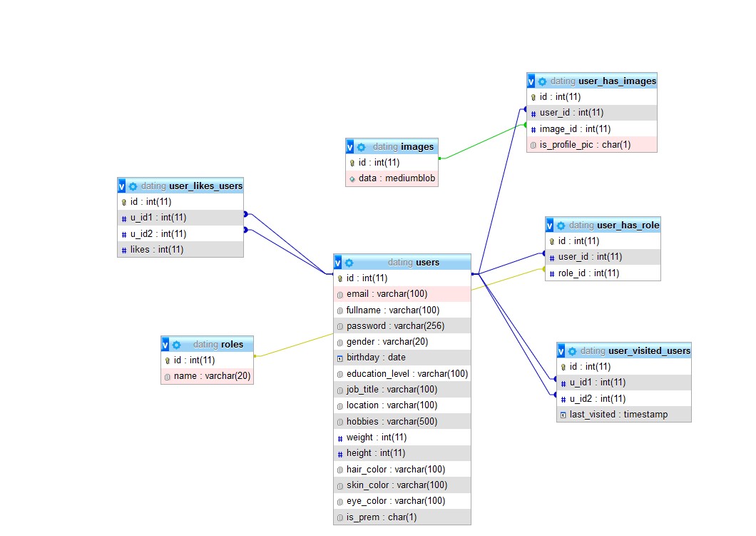Click key icon beside users id column
This screenshot has height=536, width=756.
340,279
